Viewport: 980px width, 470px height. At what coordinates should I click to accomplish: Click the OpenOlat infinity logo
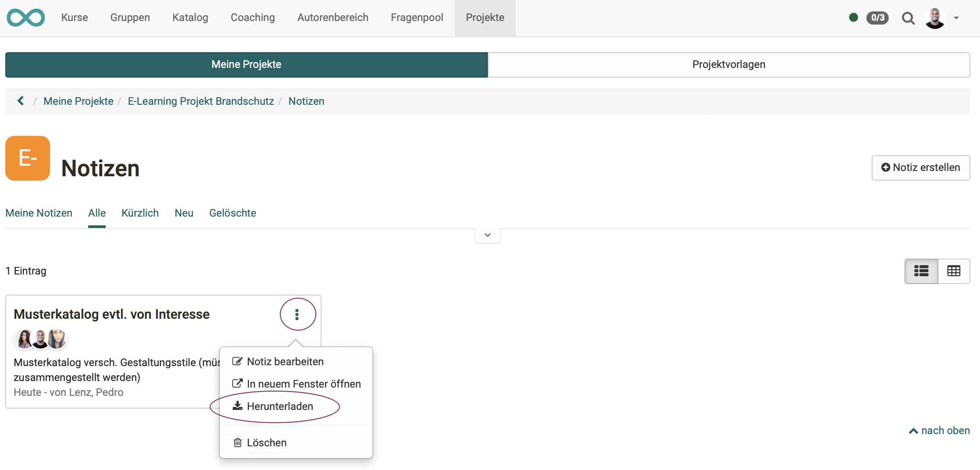[x=25, y=18]
